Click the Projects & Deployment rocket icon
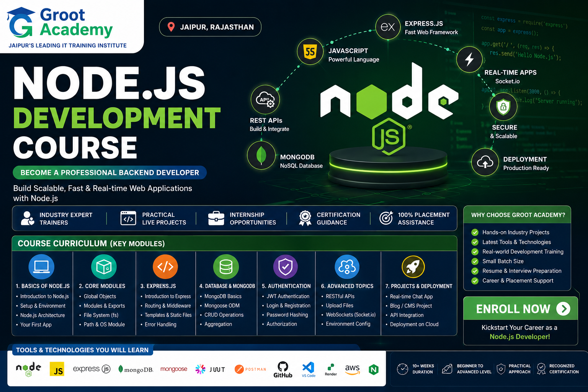 (413, 266)
